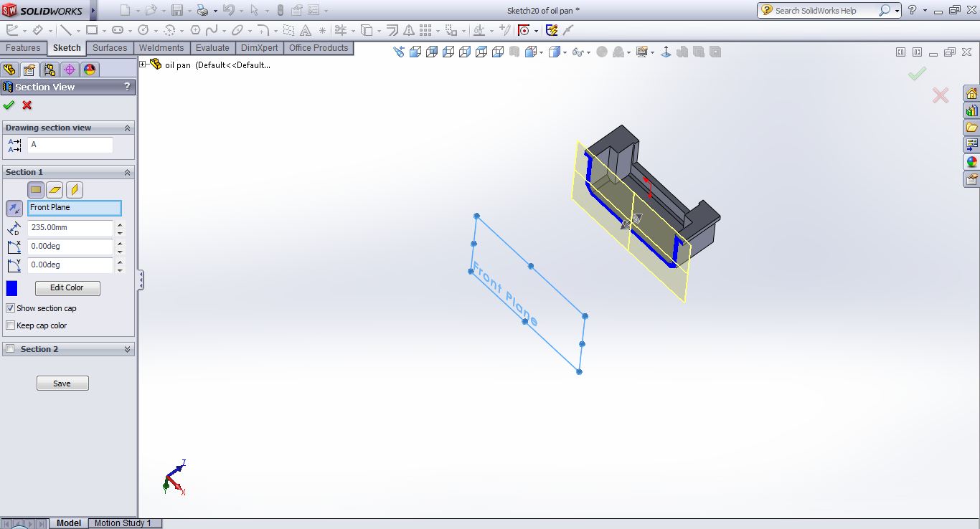Select the Line sketch tool
The height and width of the screenshot is (529, 980).
click(x=66, y=30)
